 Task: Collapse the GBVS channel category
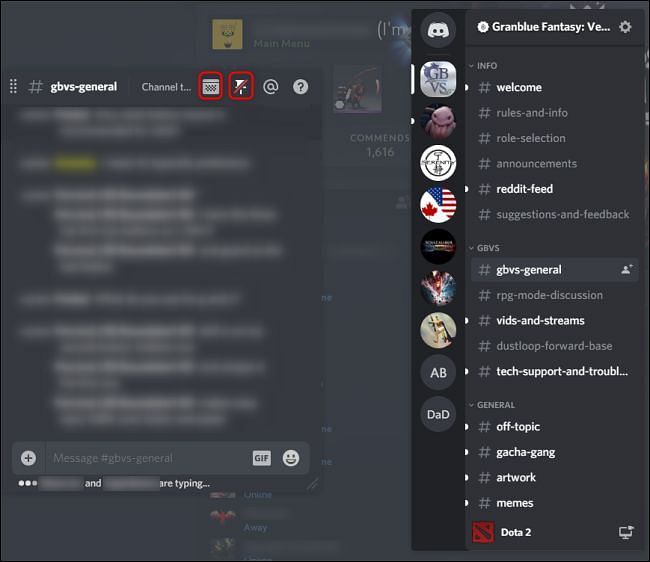pos(484,248)
